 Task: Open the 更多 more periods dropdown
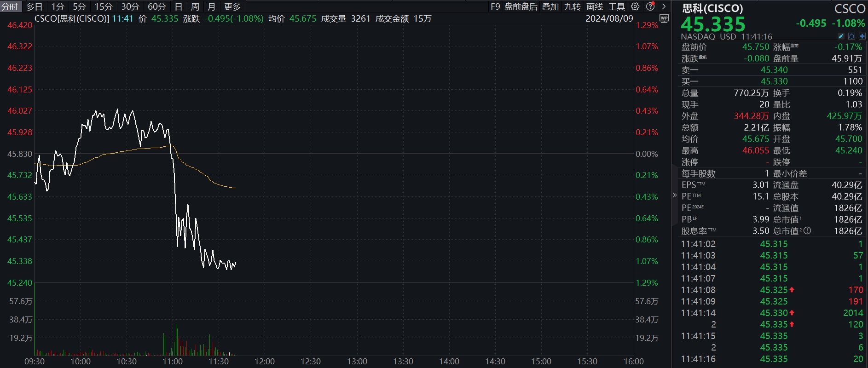[x=232, y=6]
